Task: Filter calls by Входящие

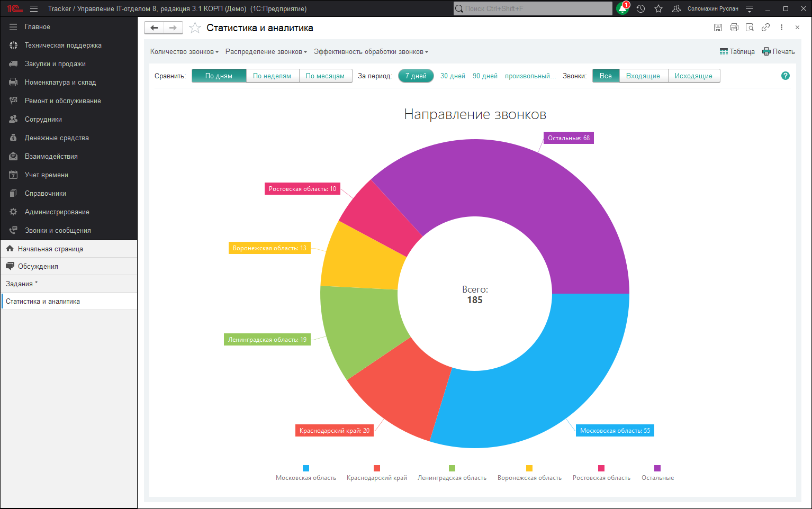Action: [x=643, y=76]
